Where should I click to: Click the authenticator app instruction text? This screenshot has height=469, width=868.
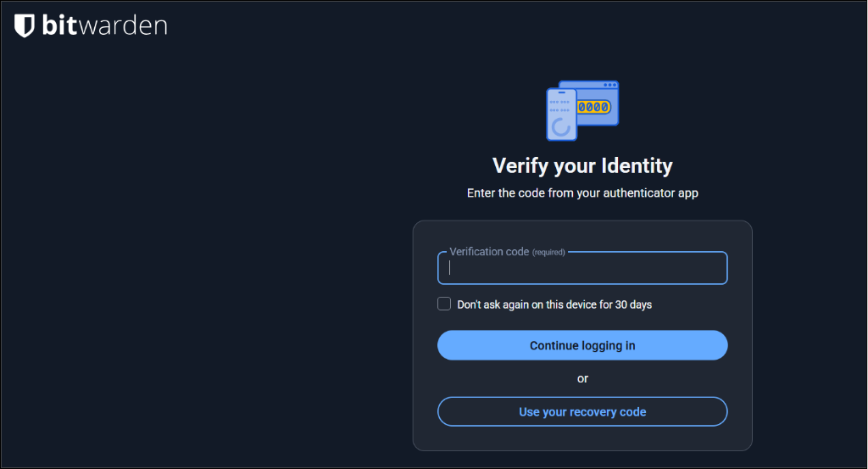point(582,193)
